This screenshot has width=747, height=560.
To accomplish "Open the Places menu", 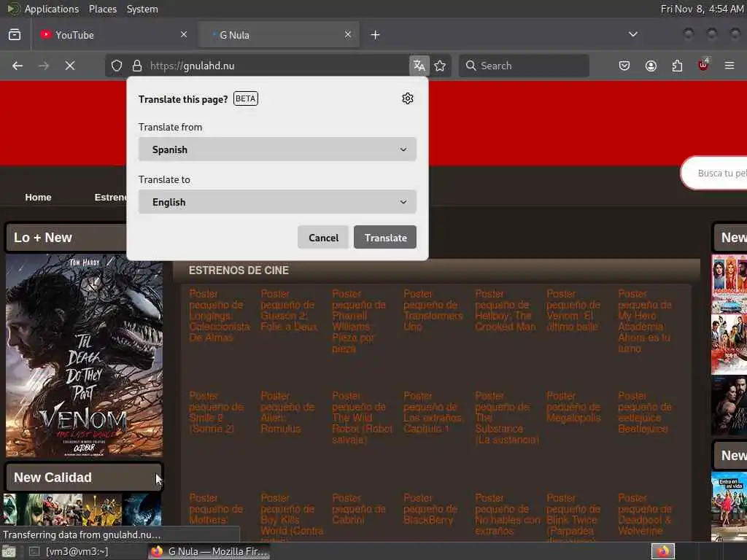I will pyautogui.click(x=102, y=9).
